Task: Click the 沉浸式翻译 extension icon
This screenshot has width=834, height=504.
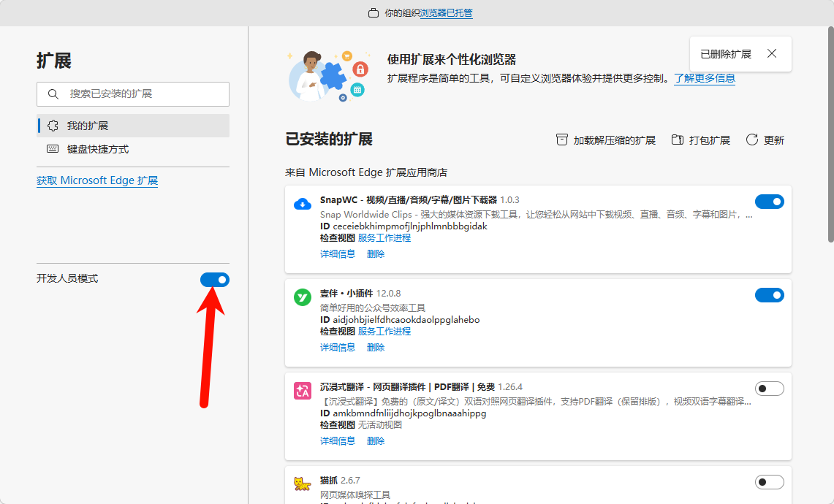Action: [x=302, y=392]
